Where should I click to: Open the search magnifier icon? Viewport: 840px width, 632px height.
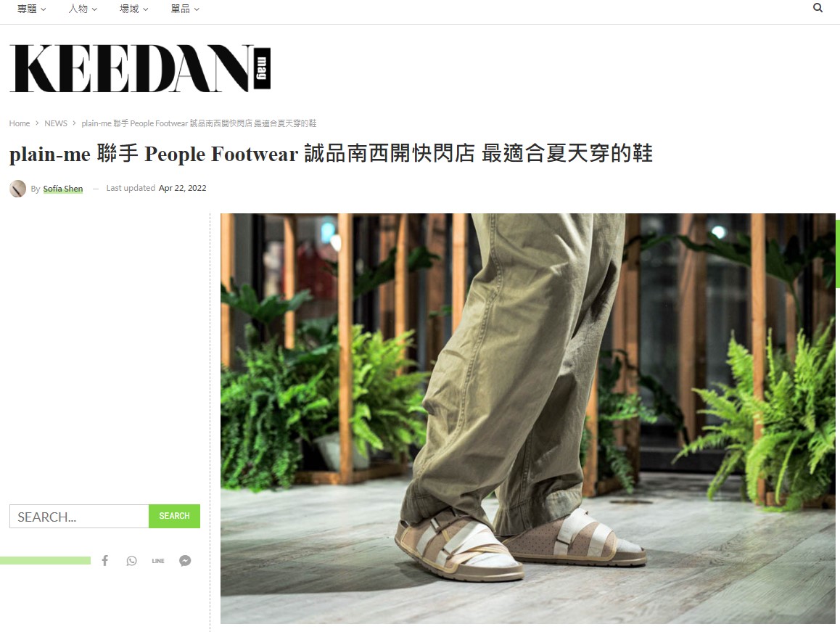tap(818, 8)
